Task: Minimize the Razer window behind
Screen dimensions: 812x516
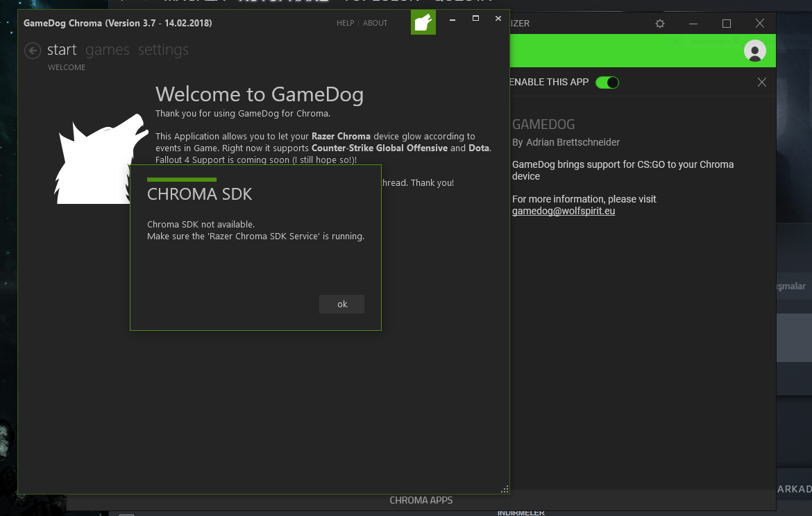Action: coord(693,24)
